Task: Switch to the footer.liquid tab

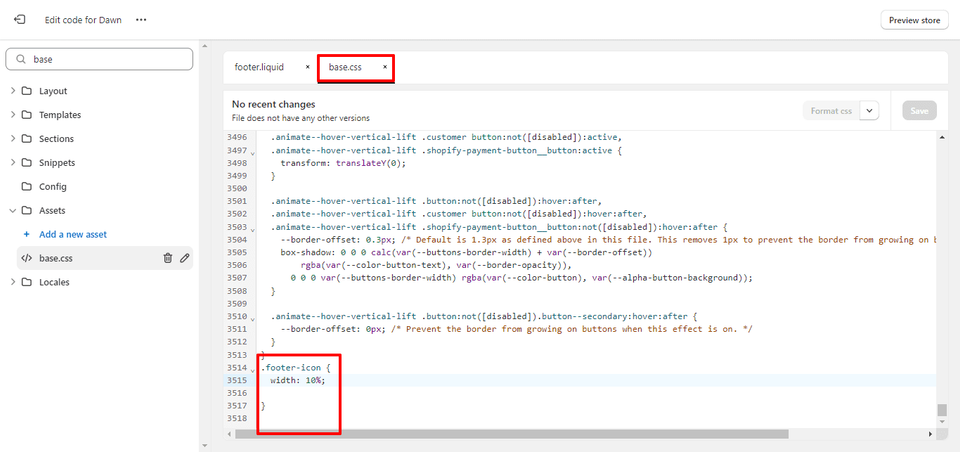Action: pyautogui.click(x=259, y=67)
